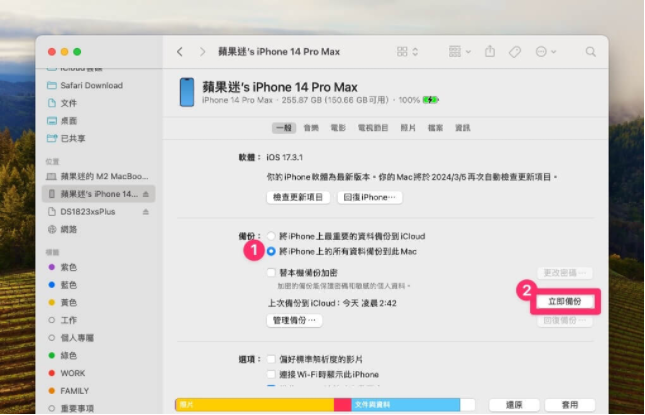Click the 還原 button

[514, 405]
